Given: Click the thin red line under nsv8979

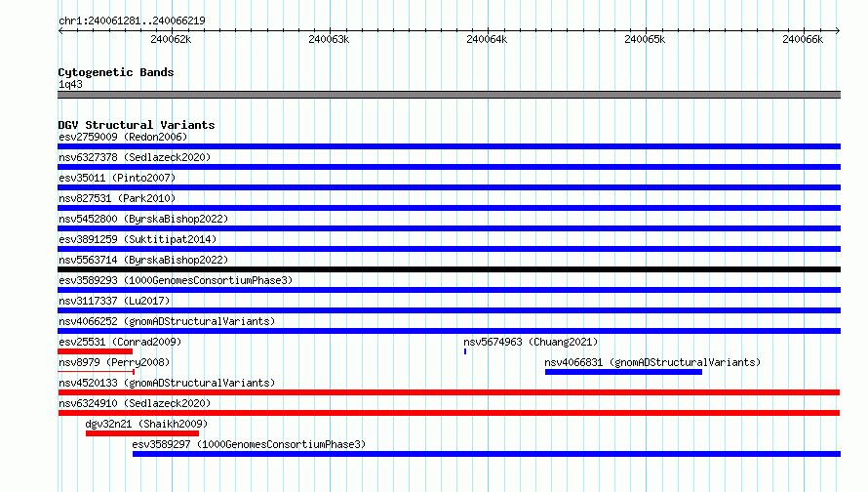Looking at the screenshot, I should click(96, 372).
